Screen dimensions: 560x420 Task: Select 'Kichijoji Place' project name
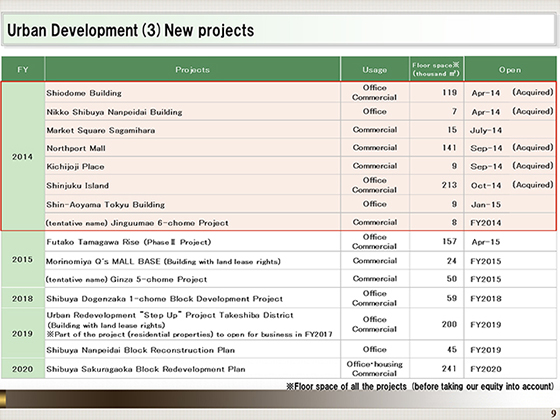point(75,166)
